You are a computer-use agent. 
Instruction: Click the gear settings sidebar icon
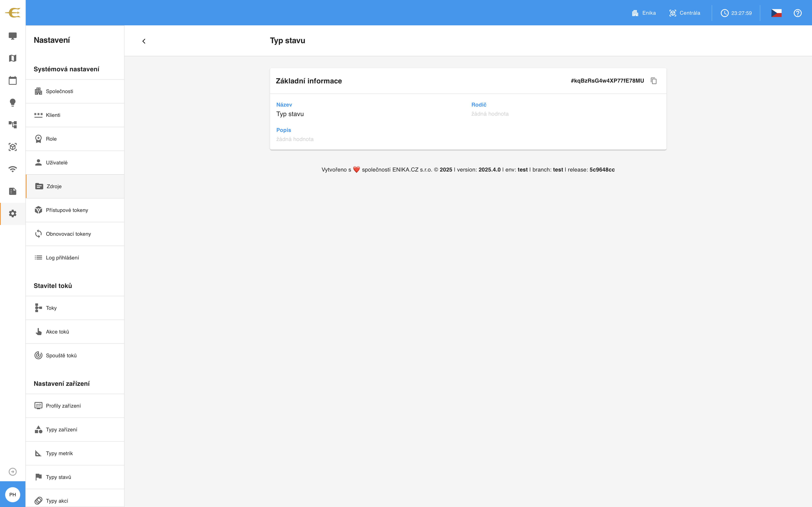tap(13, 214)
